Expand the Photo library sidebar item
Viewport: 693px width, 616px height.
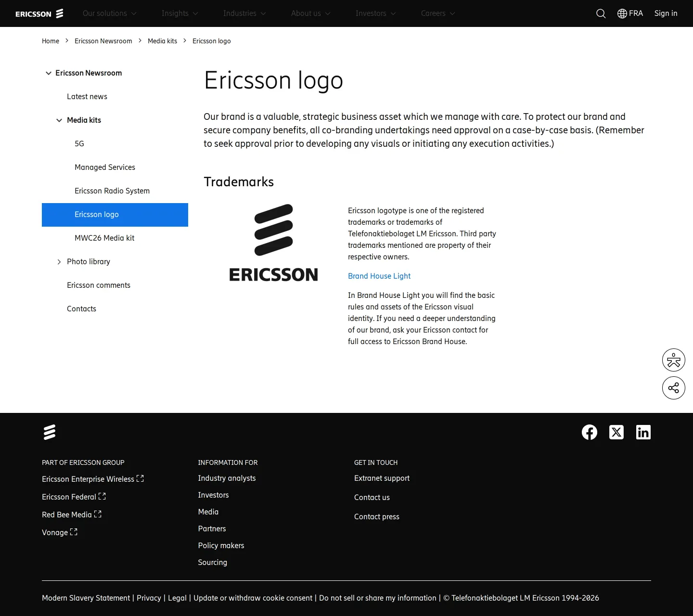pyautogui.click(x=59, y=262)
